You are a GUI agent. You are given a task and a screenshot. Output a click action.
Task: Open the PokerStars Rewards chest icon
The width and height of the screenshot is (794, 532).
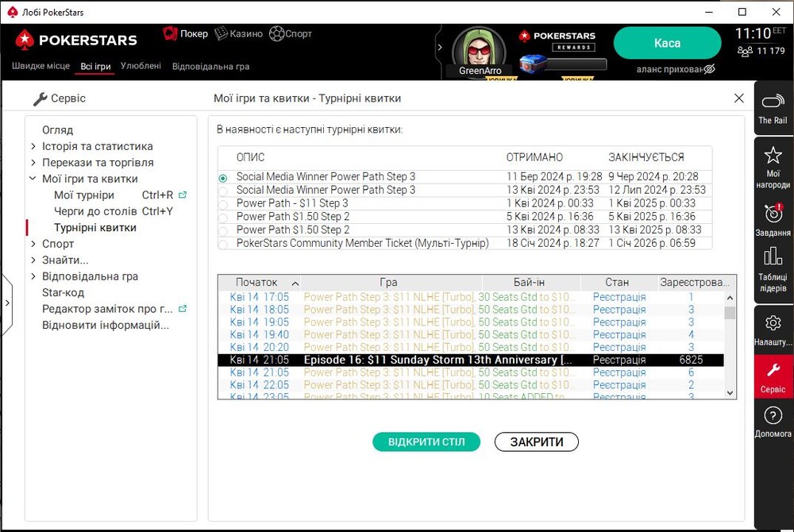pyautogui.click(x=534, y=65)
